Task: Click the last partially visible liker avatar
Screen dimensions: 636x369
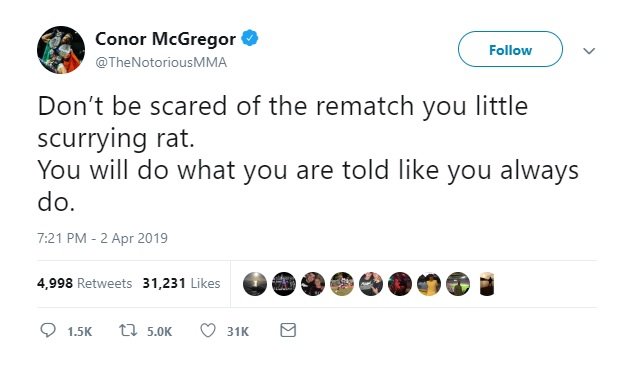Action: click(487, 284)
